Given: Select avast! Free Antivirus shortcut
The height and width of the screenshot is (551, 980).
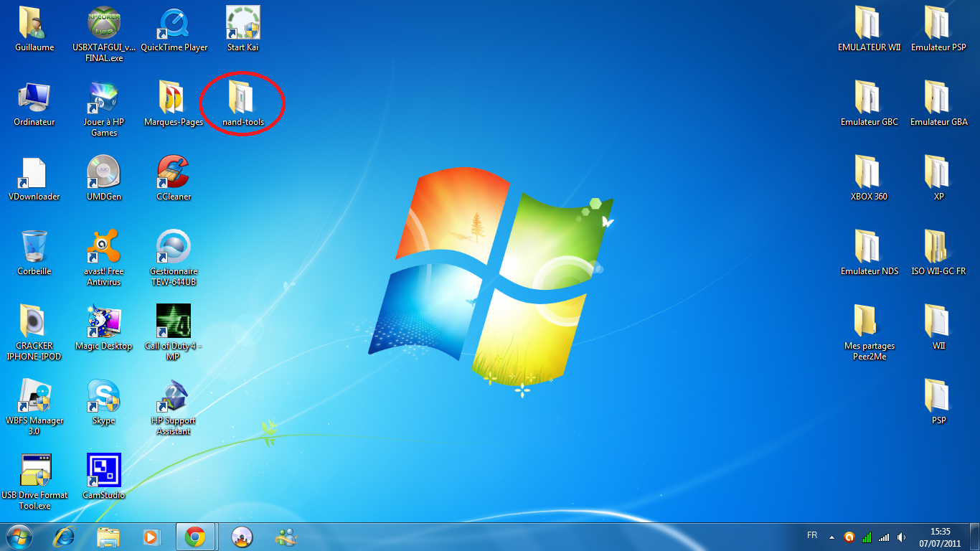Looking at the screenshot, I should 104,258.
